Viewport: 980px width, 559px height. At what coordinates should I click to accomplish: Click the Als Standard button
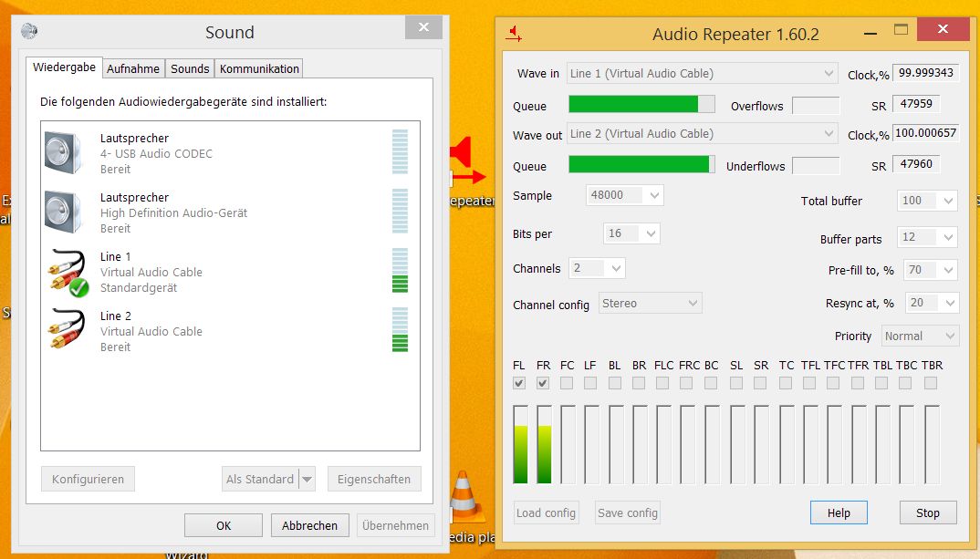click(x=260, y=479)
